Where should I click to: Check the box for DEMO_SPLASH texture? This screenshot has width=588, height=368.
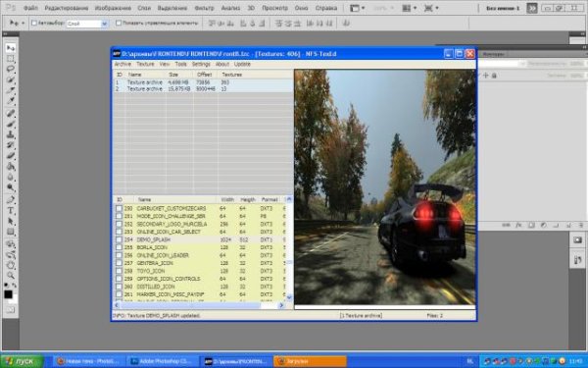click(x=119, y=239)
